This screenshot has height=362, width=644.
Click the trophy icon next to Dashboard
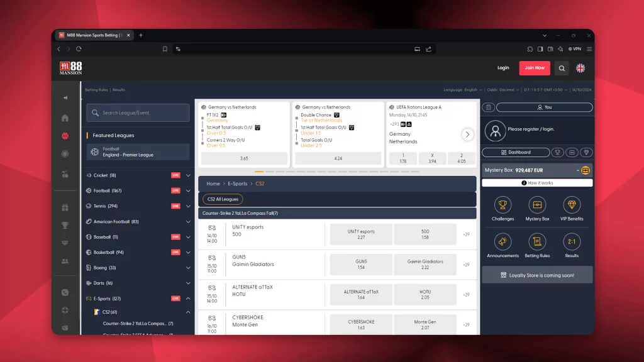[557, 153]
